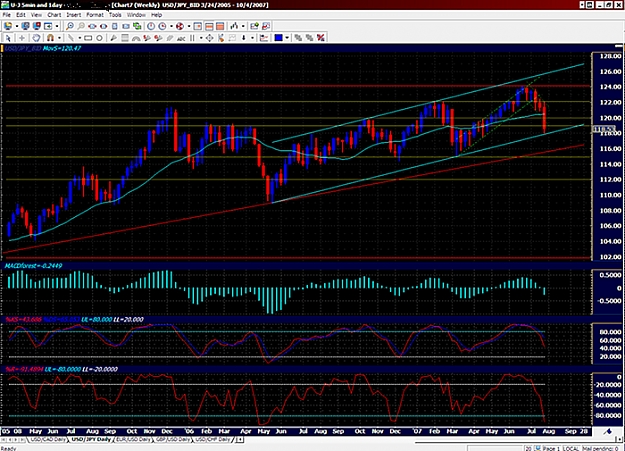Select the Fibonacci arc tool
The image size is (625, 451).
(136, 38)
